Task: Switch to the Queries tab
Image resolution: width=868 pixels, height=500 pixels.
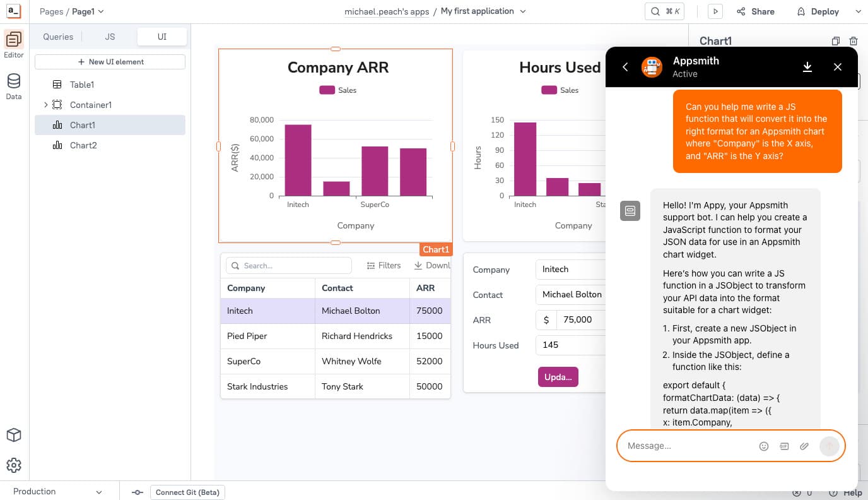Action: pyautogui.click(x=57, y=37)
